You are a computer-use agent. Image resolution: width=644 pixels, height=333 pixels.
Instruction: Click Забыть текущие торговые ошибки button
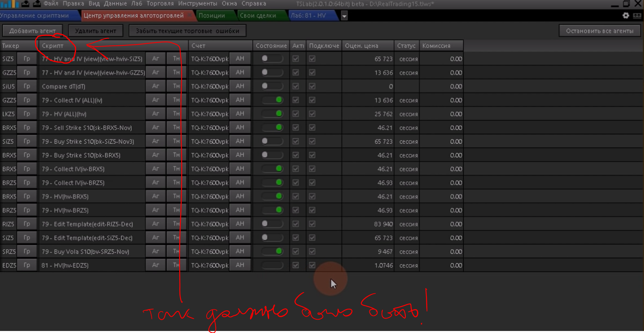(187, 31)
